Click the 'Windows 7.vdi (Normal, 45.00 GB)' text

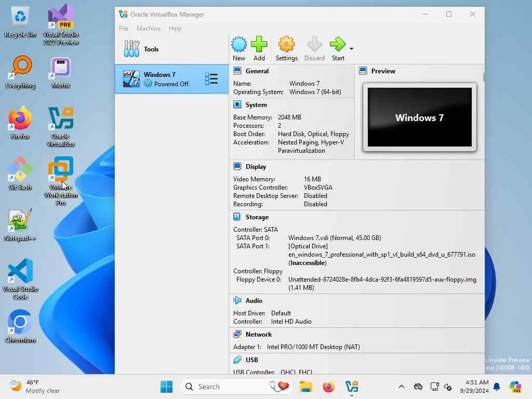coord(335,238)
